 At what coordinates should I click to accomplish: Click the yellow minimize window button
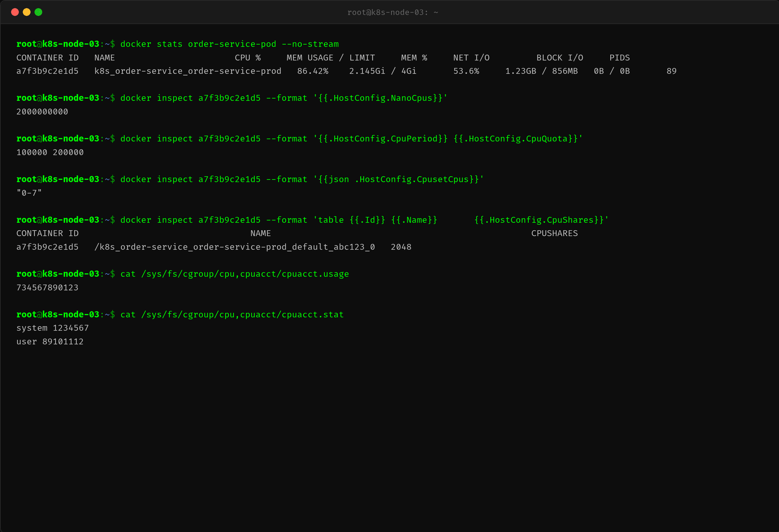coord(26,12)
